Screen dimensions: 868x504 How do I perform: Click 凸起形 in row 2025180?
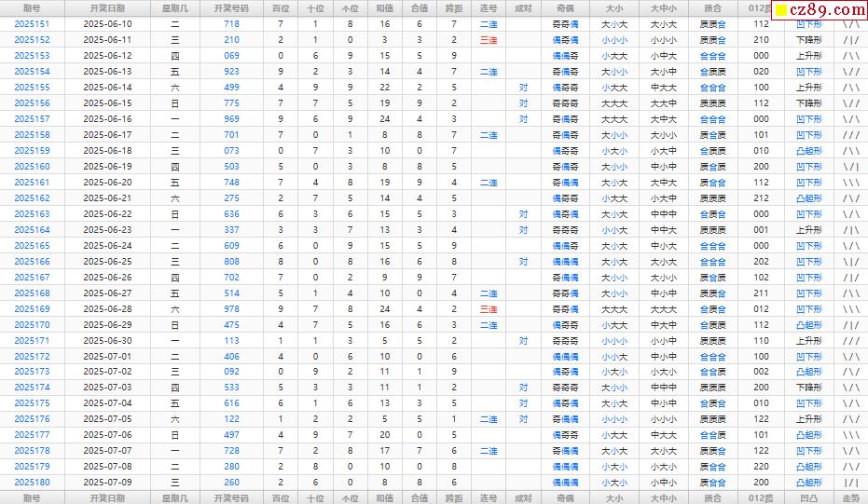[x=808, y=483]
